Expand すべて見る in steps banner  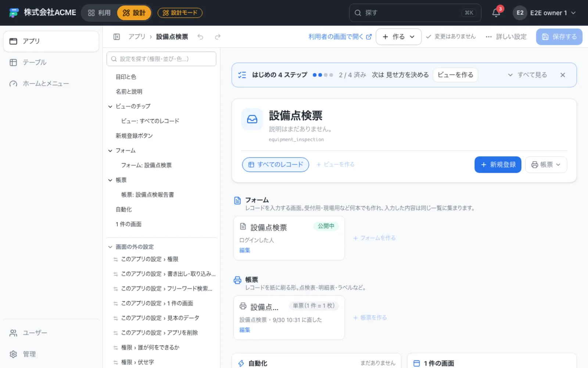pos(527,75)
